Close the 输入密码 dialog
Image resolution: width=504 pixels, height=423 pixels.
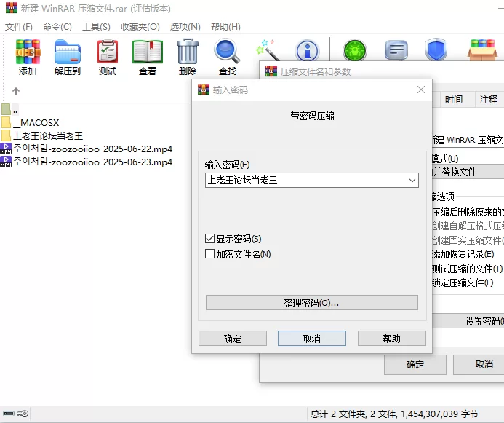click(x=421, y=90)
